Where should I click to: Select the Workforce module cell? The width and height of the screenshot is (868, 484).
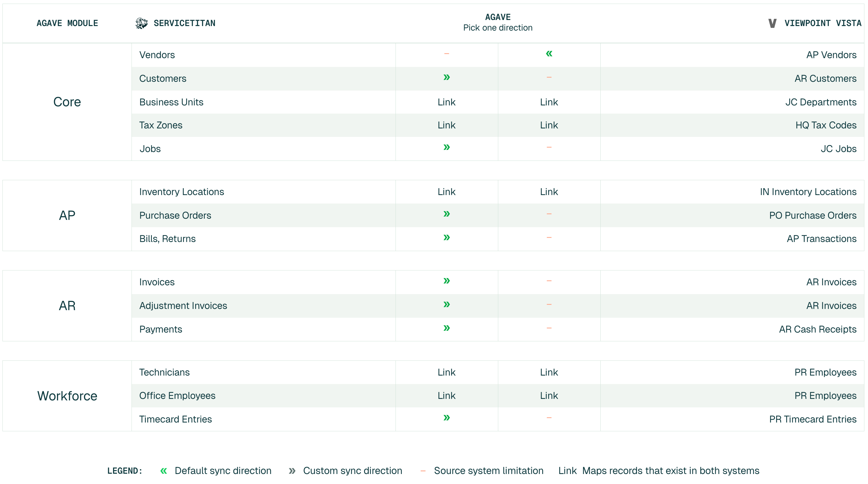pos(67,396)
